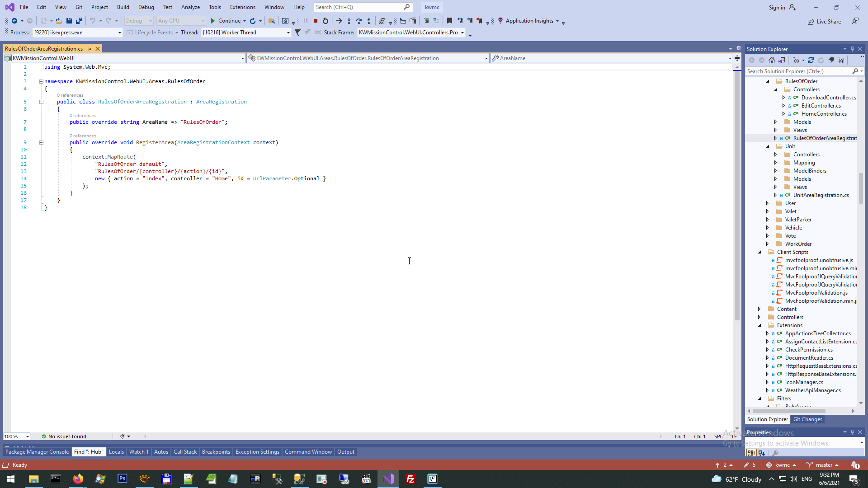The width and height of the screenshot is (868, 488).
Task: Expand the Vehicle folder node
Action: point(767,228)
